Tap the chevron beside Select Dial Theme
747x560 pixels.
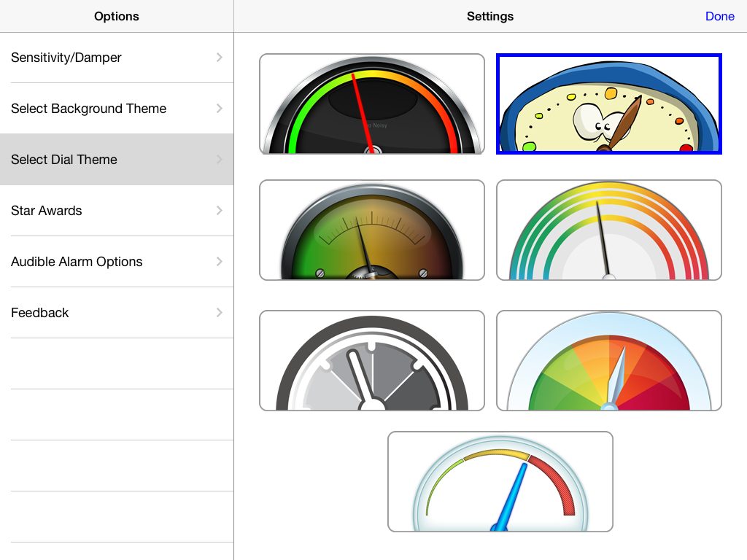coord(219,160)
